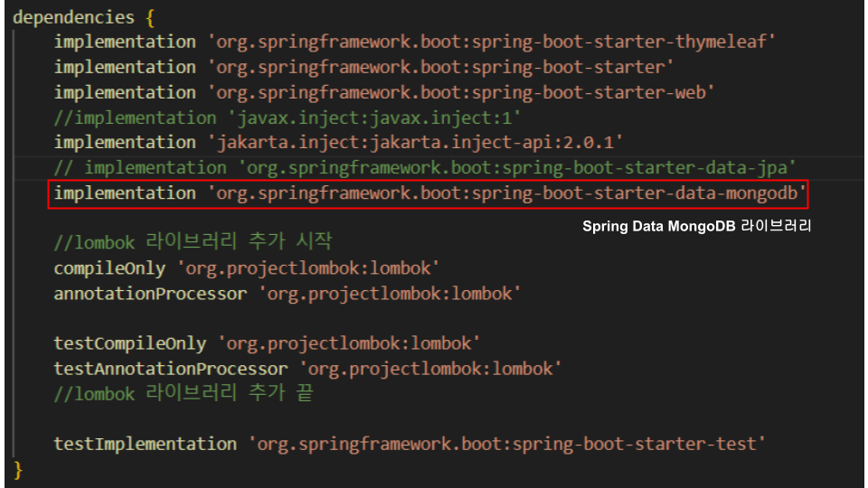This screenshot has height=488, width=868.
Task: Click the 'spring-boot-starter' dependency line (no suffix)
Action: pos(363,68)
